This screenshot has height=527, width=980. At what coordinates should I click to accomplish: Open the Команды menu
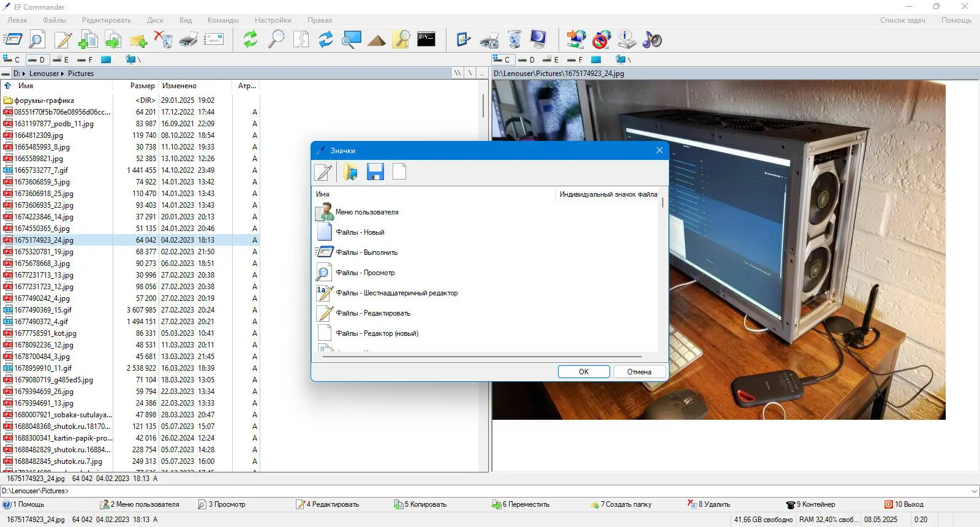[223, 20]
